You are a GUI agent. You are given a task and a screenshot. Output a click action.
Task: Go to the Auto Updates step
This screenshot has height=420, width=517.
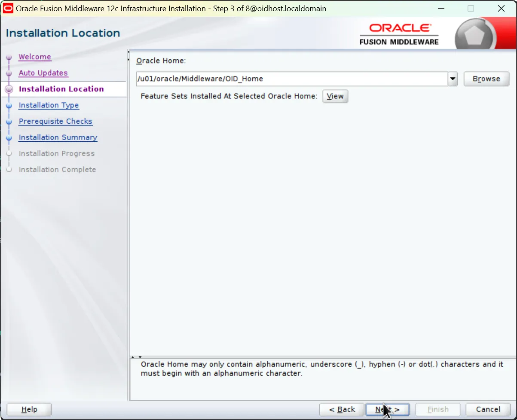[43, 73]
